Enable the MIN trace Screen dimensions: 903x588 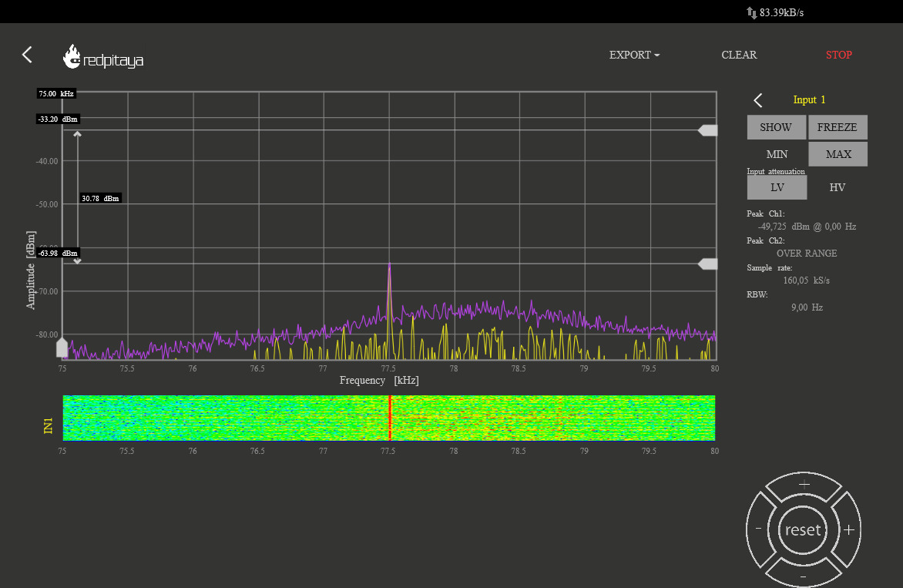tap(777, 154)
